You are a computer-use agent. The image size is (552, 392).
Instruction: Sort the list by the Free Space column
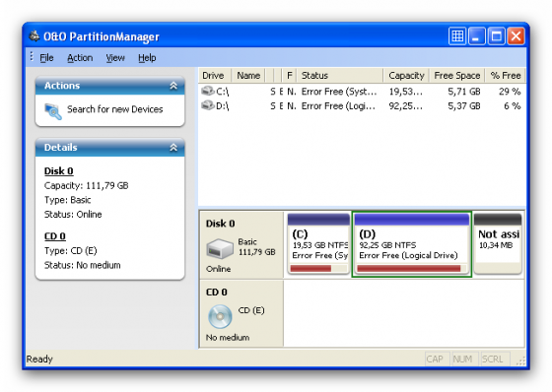coord(457,75)
